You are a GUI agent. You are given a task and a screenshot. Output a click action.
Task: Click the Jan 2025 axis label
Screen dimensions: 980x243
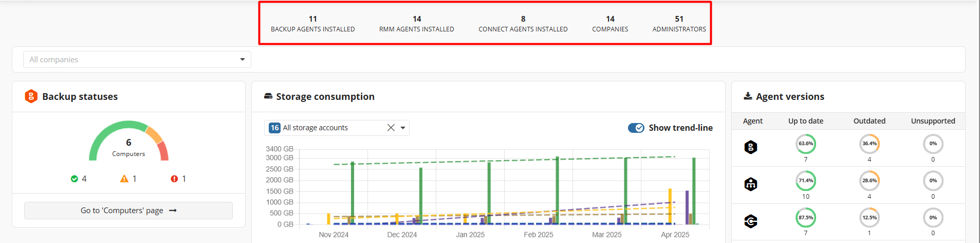[470, 234]
